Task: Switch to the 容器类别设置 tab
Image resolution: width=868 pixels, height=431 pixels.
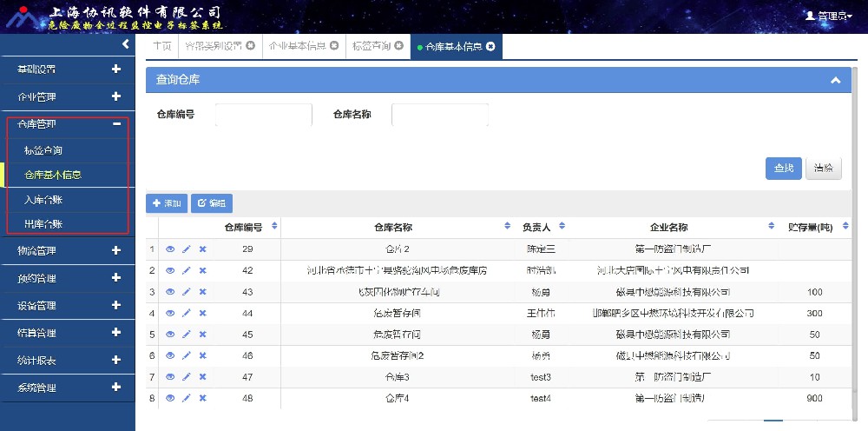Action: pyautogui.click(x=214, y=46)
